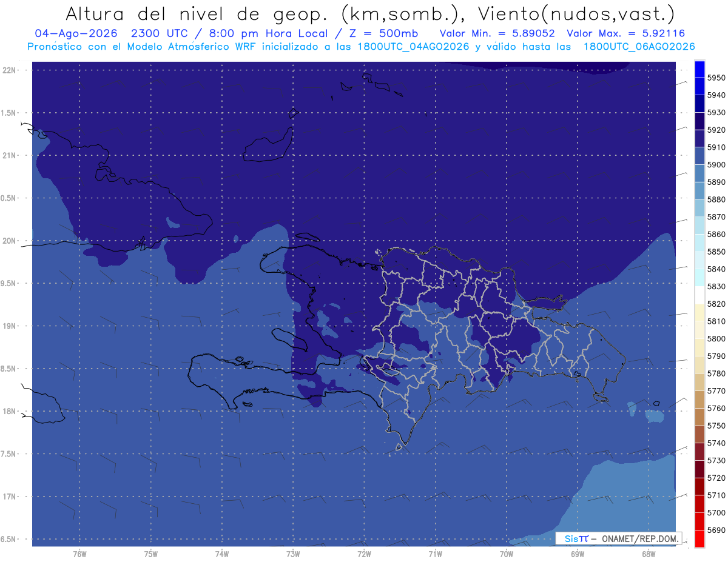Click the '21N' latitude axis label
The width and height of the screenshot is (728, 562).
pyautogui.click(x=10, y=155)
